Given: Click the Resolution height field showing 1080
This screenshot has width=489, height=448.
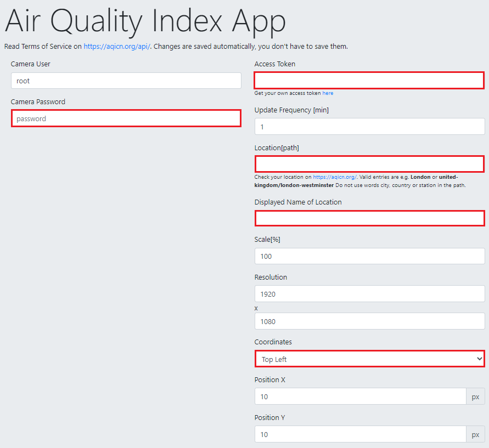Looking at the screenshot, I should [369, 321].
